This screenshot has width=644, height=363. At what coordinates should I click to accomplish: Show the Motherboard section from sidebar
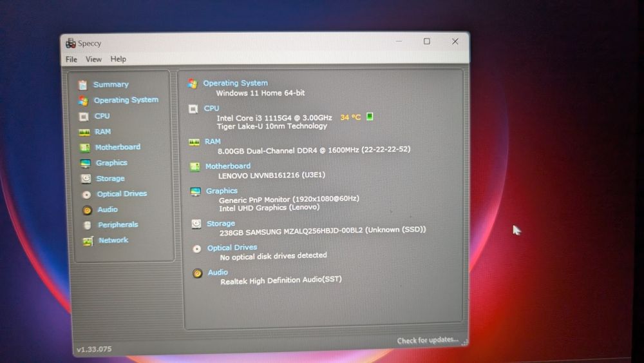(x=118, y=147)
